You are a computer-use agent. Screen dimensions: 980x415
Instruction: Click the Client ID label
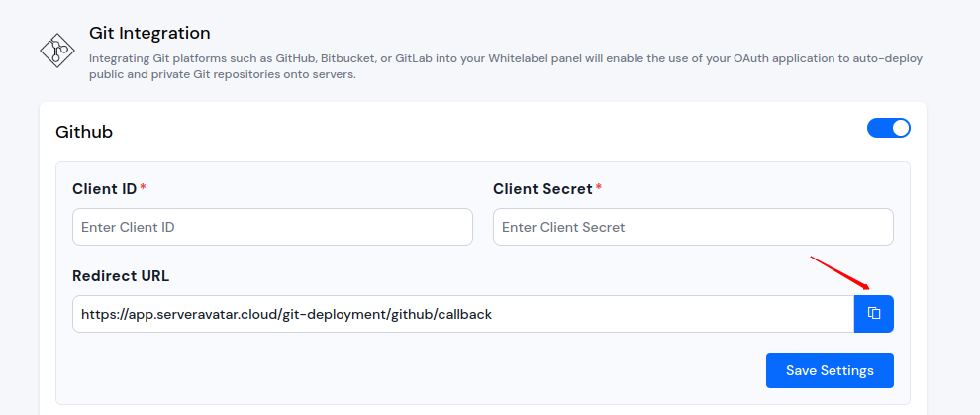(x=104, y=189)
